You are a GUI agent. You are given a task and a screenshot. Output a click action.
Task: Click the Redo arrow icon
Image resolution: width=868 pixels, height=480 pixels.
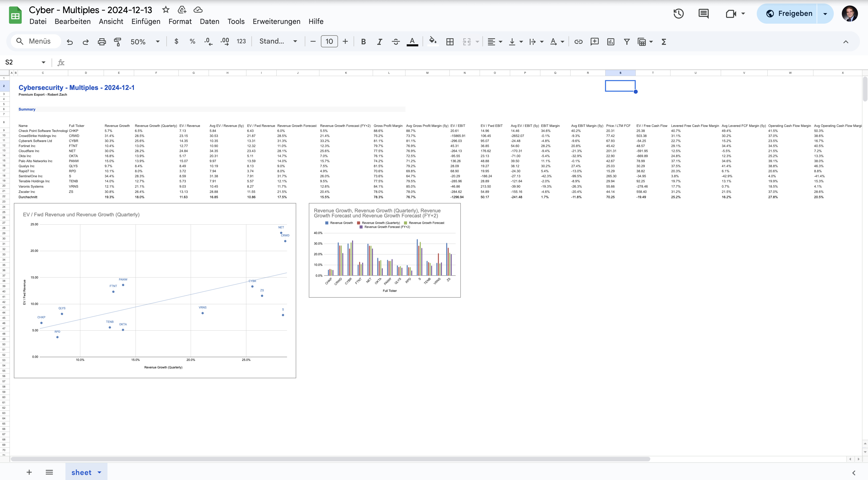pos(86,42)
